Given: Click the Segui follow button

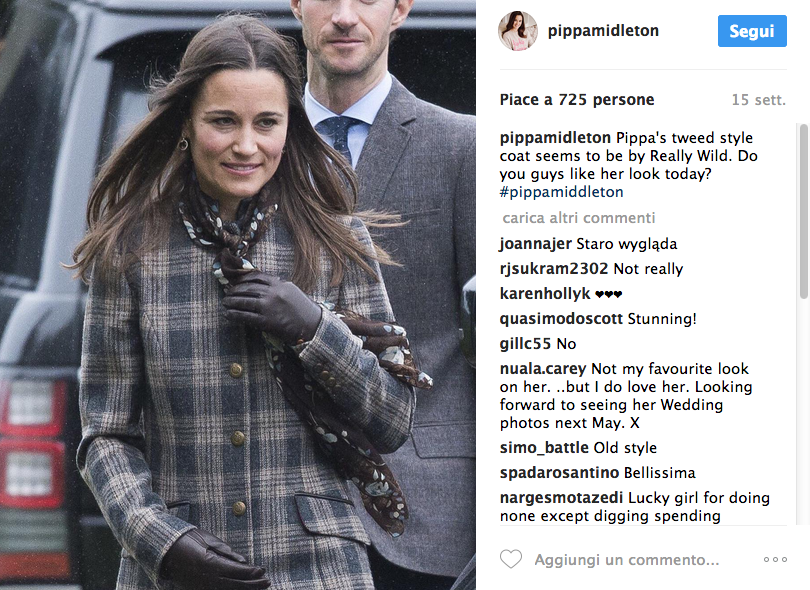Looking at the screenshot, I should click(752, 31).
